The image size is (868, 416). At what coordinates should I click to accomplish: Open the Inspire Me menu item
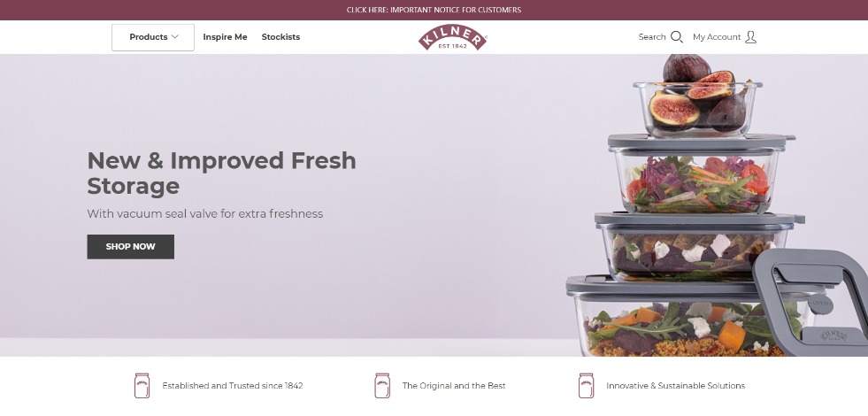(225, 37)
